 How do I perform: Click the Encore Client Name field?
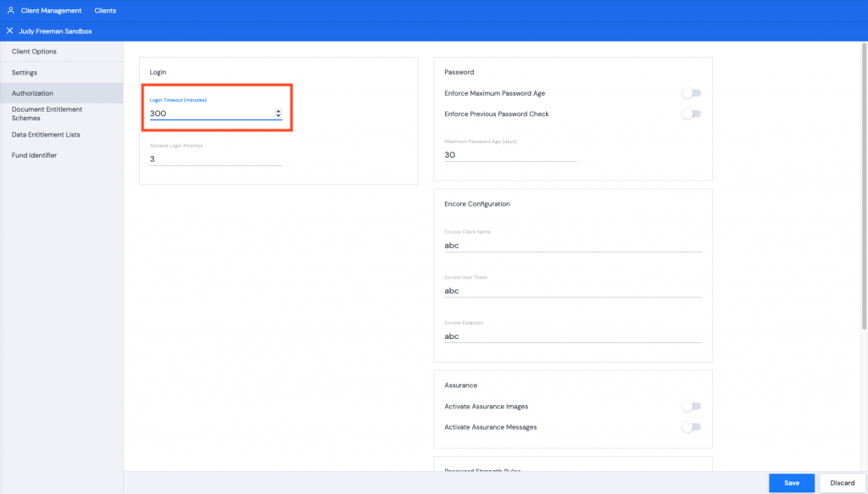pyautogui.click(x=573, y=246)
